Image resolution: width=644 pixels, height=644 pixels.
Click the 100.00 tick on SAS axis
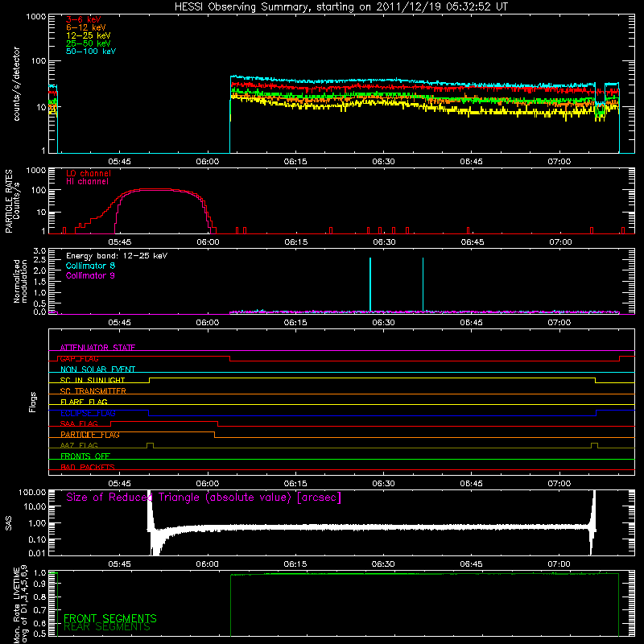click(x=32, y=492)
